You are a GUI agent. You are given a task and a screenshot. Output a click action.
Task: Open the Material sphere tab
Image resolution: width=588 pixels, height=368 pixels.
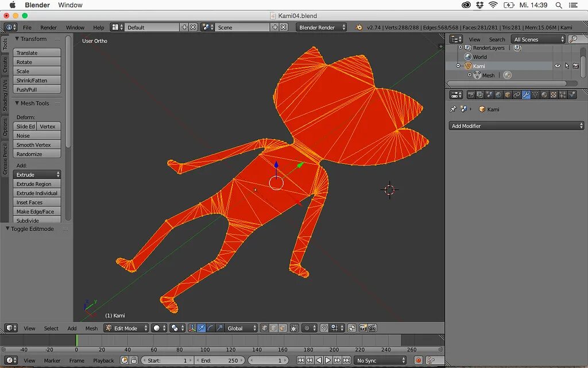[544, 95]
